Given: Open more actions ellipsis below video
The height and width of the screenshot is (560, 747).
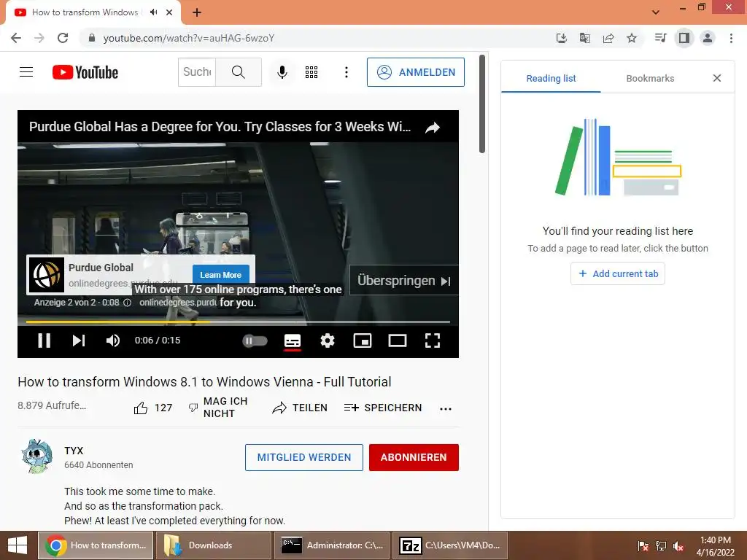Looking at the screenshot, I should point(446,408).
